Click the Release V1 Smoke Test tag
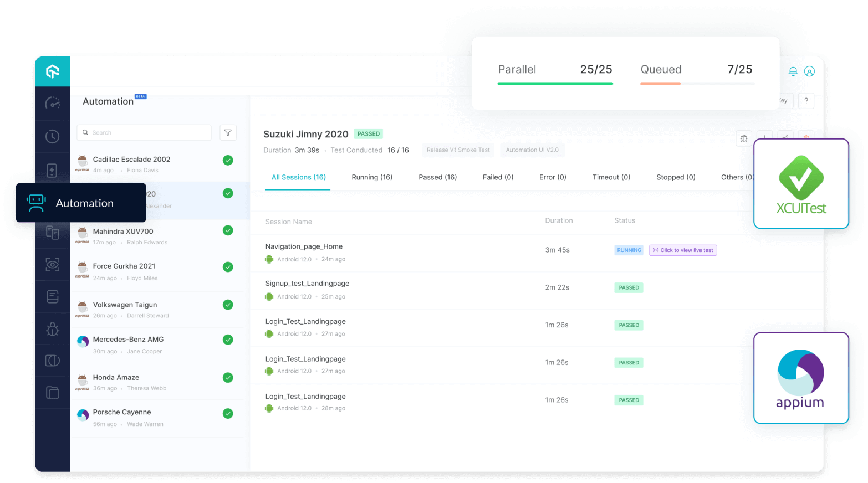 (458, 150)
